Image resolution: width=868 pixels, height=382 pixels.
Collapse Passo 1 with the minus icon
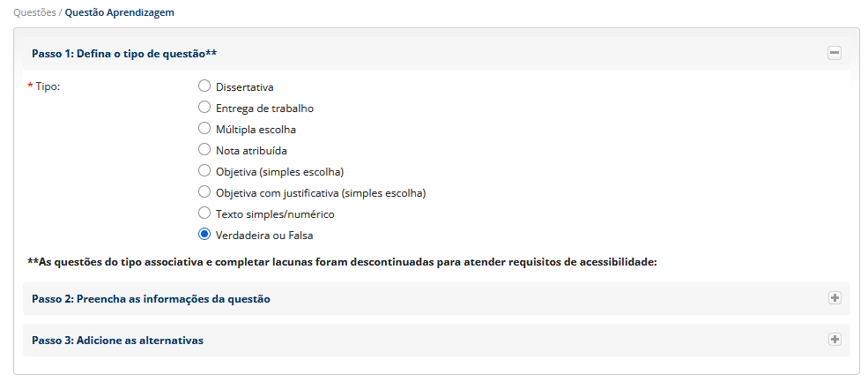pos(834,53)
